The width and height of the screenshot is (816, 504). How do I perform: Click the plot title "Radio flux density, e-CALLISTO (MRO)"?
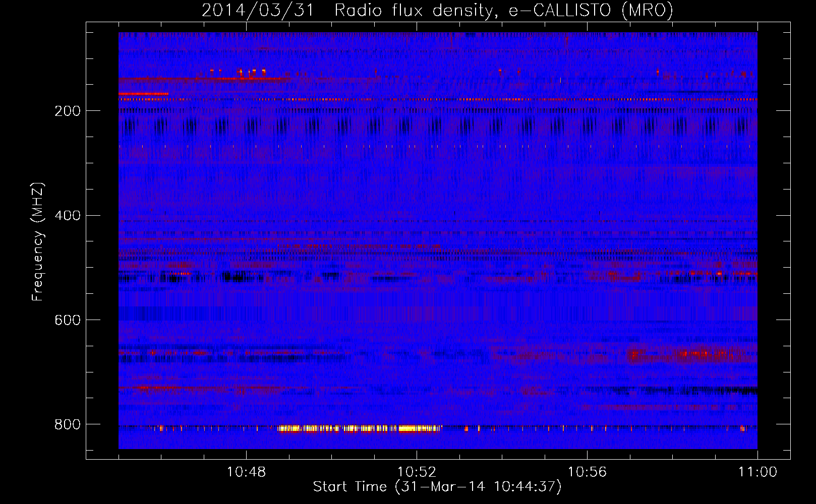coord(504,11)
